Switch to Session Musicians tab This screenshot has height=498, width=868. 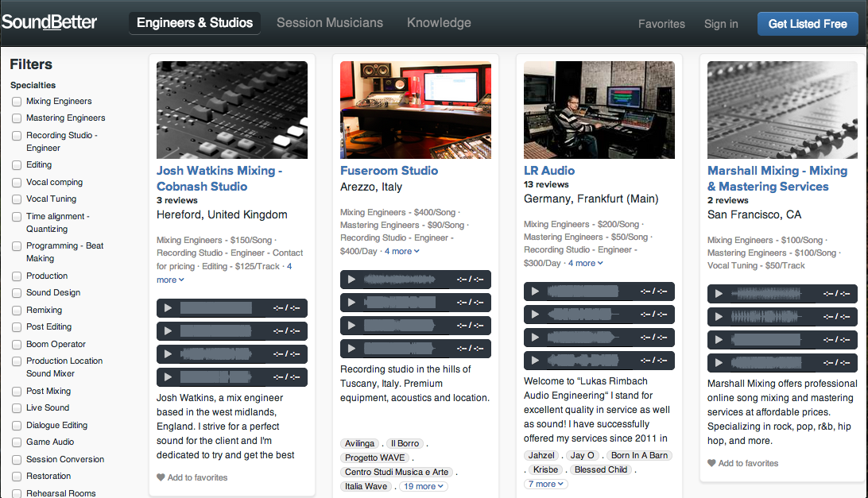pos(330,23)
